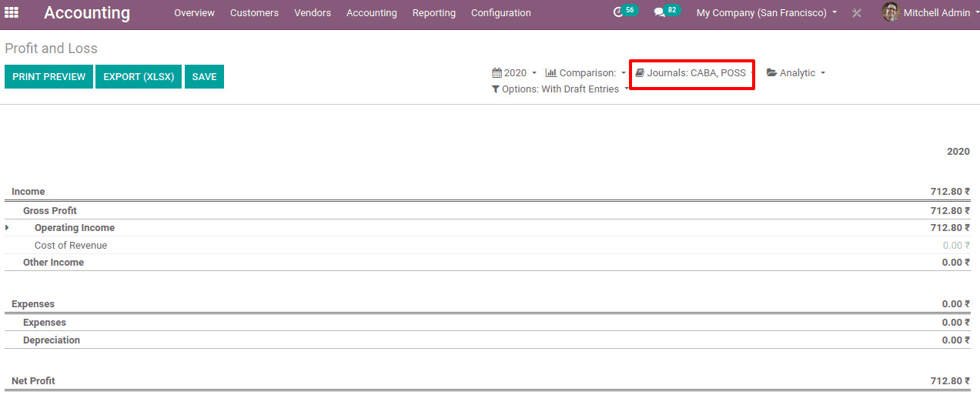Click the 2020 column header

point(958,152)
